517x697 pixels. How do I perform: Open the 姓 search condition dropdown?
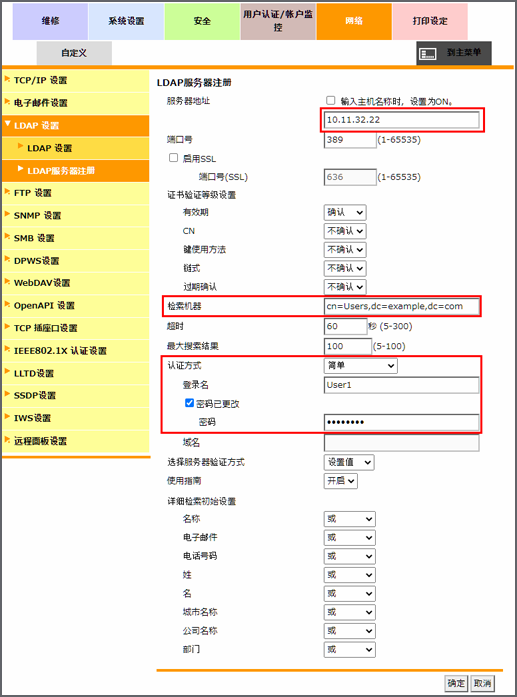[x=350, y=575]
